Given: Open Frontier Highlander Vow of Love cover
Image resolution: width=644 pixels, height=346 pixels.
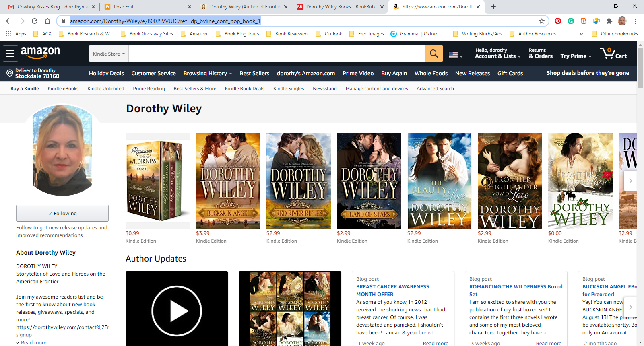Looking at the screenshot, I should tap(510, 181).
